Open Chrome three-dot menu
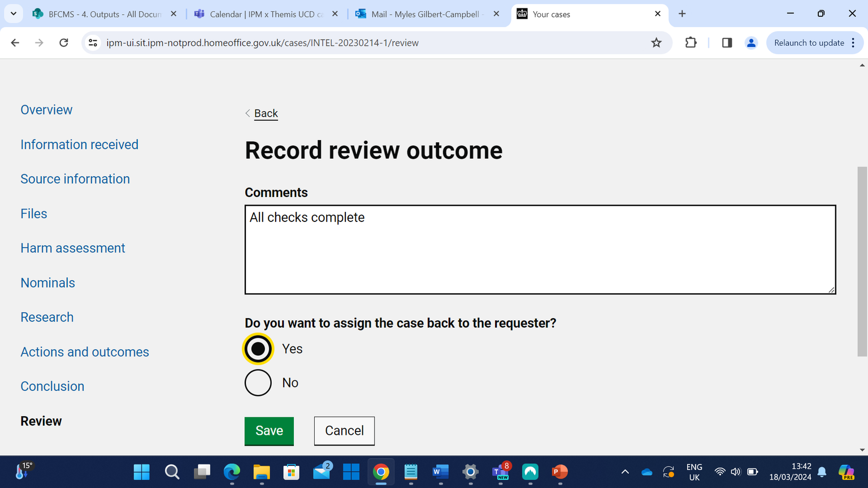 coord(853,43)
